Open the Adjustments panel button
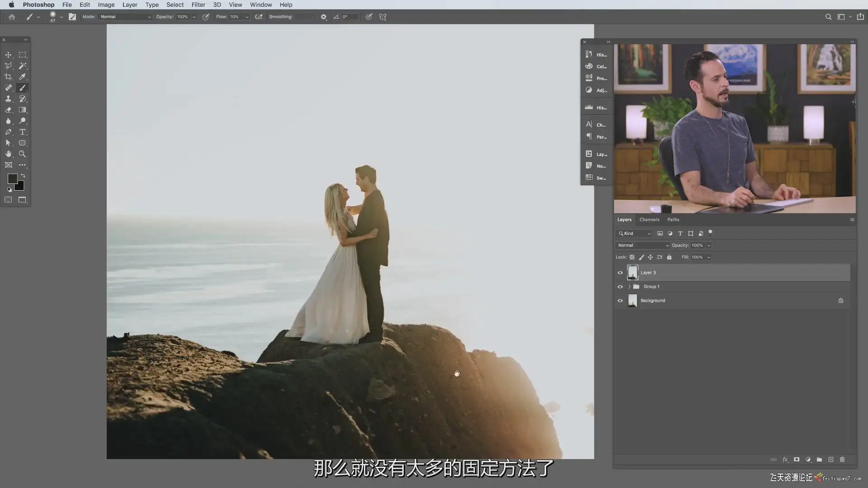The image size is (868, 488). point(596,90)
